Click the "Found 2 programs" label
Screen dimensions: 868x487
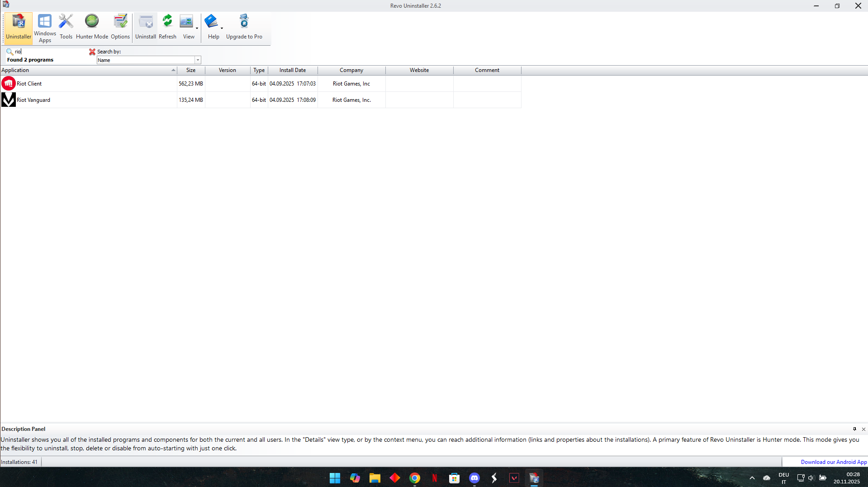click(x=30, y=60)
